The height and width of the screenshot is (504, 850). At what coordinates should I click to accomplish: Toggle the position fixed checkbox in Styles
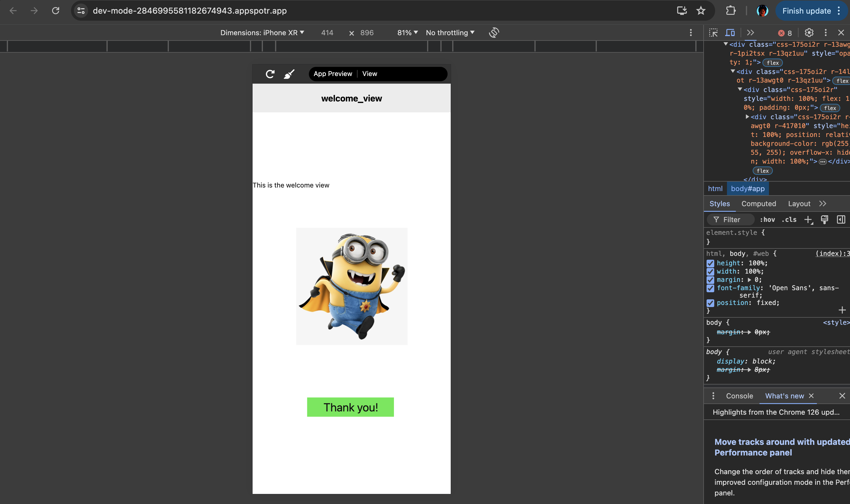tap(710, 302)
